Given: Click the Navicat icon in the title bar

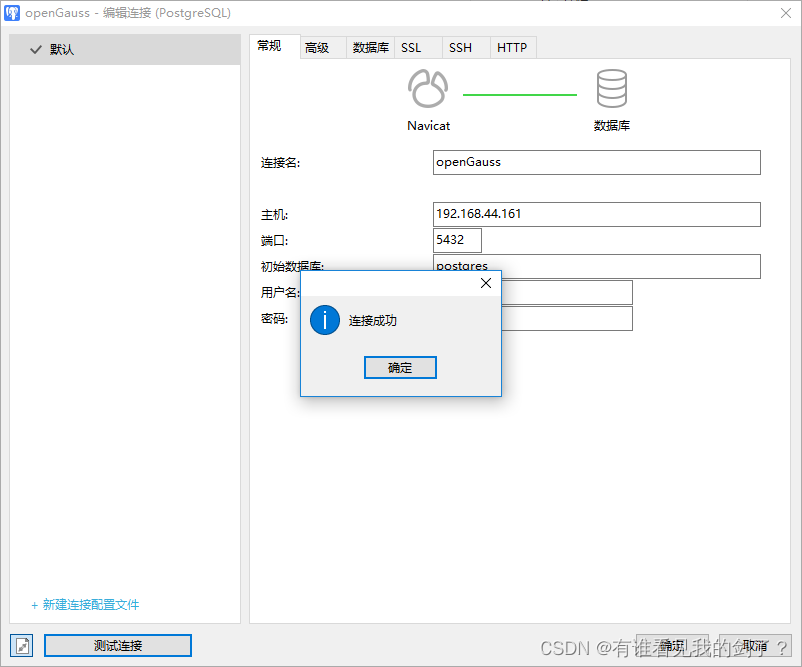Looking at the screenshot, I should (14, 12).
